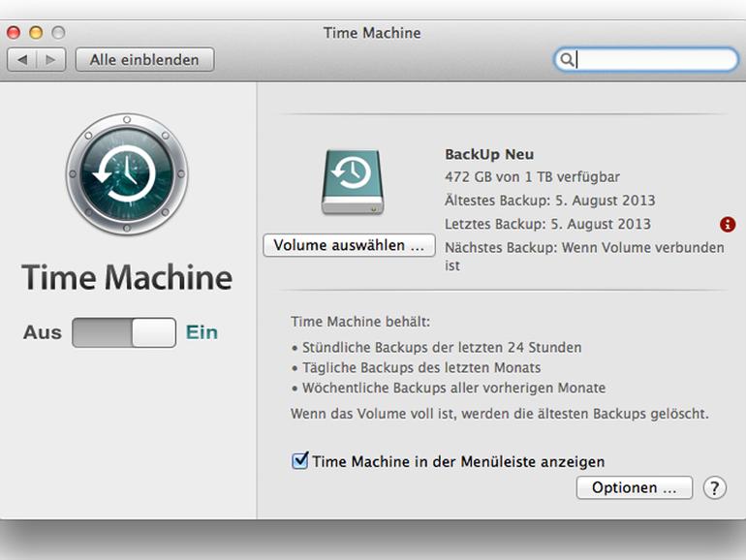
Task: Click 'Wenn das Volume voll ist' sentence
Action: coord(500,414)
